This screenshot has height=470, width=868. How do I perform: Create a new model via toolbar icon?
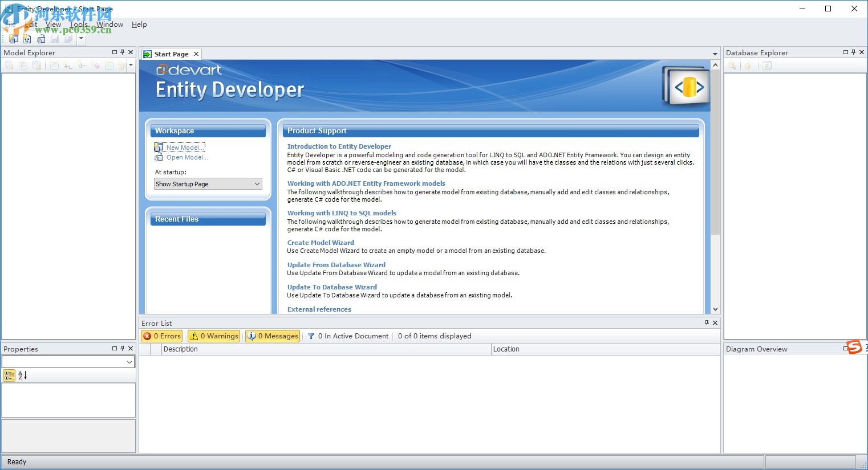point(13,39)
